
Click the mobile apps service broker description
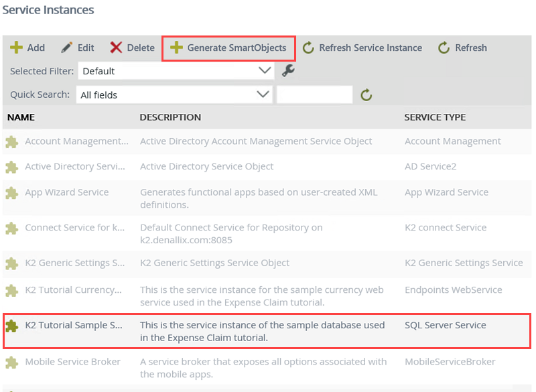tap(263, 368)
